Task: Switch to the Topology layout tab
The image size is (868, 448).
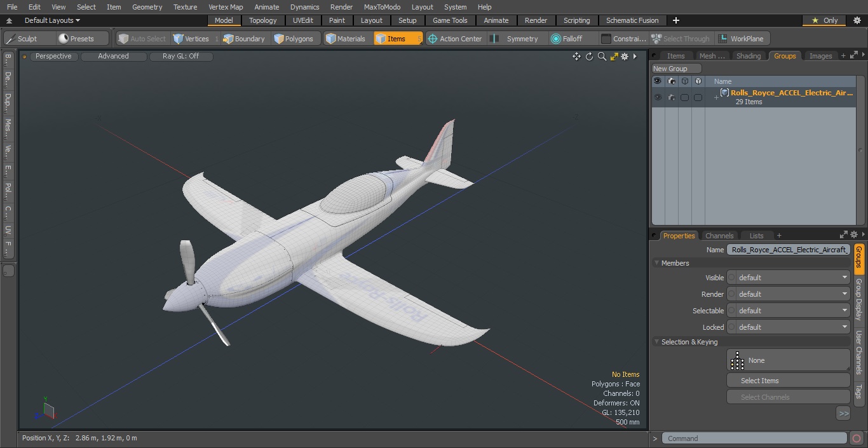Action: pos(262,20)
